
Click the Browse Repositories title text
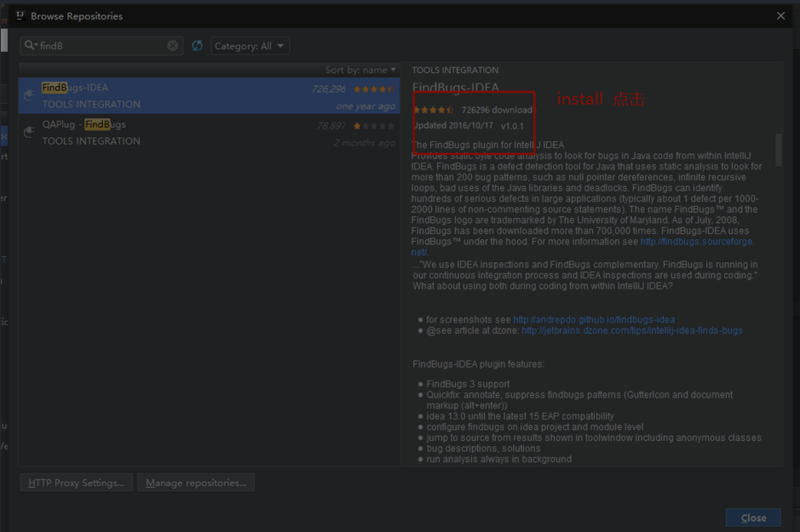pos(77,16)
